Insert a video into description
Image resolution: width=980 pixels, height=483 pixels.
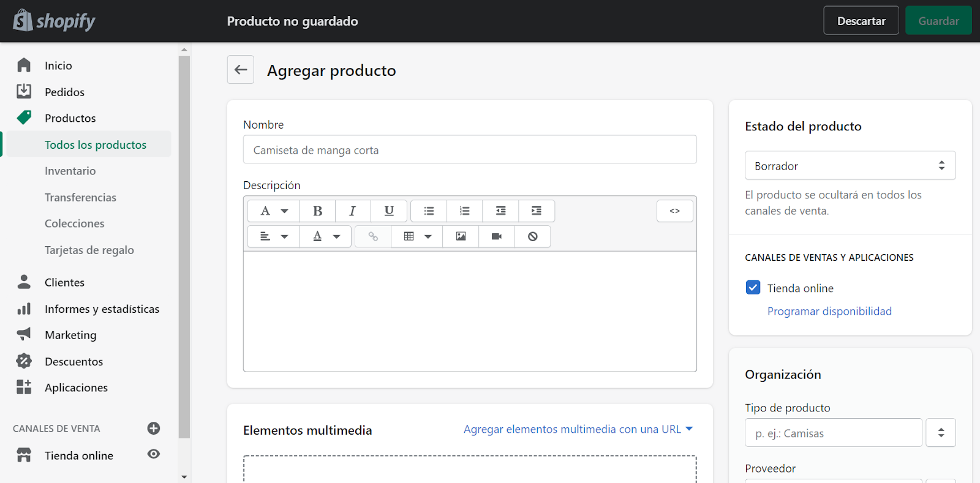click(x=497, y=236)
